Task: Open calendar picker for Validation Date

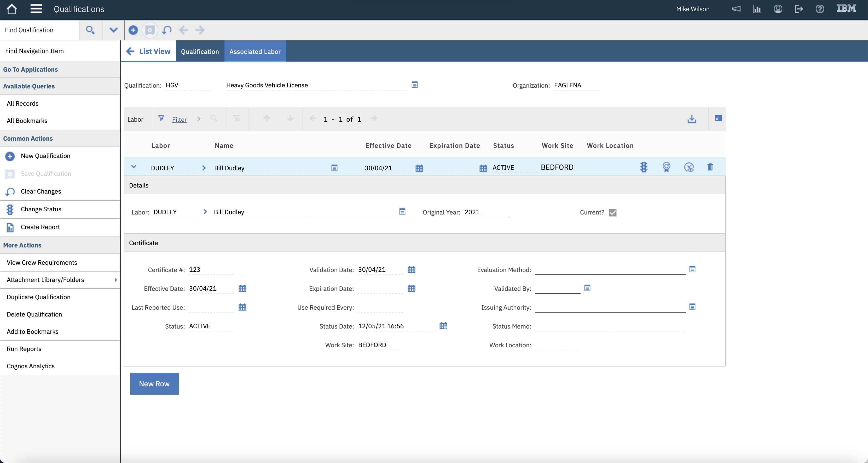Action: click(412, 269)
